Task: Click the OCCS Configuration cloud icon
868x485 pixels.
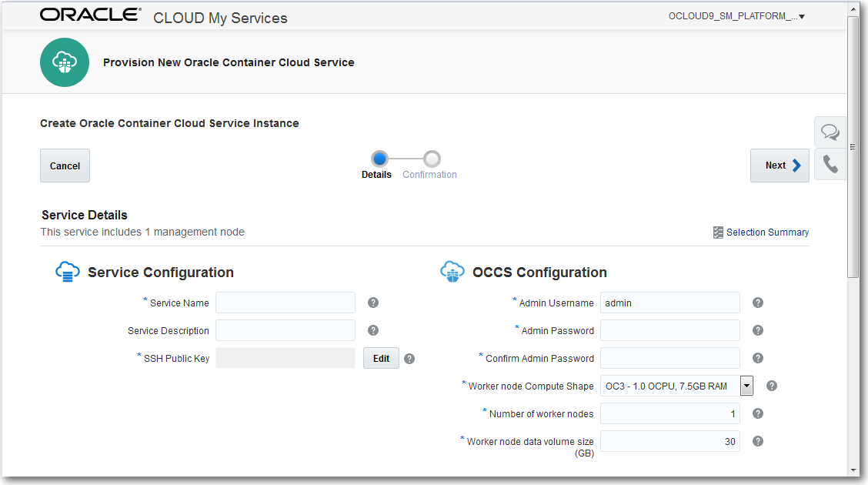Action: (x=452, y=271)
